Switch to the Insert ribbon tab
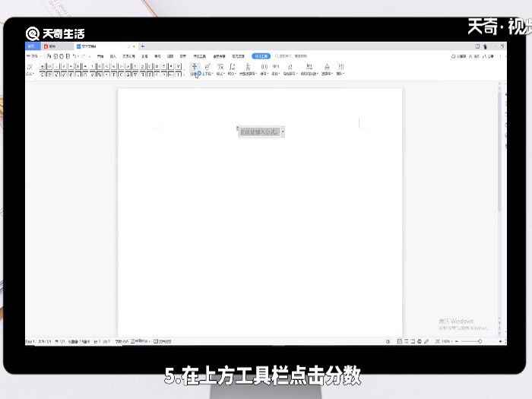532x399 pixels. (x=113, y=56)
